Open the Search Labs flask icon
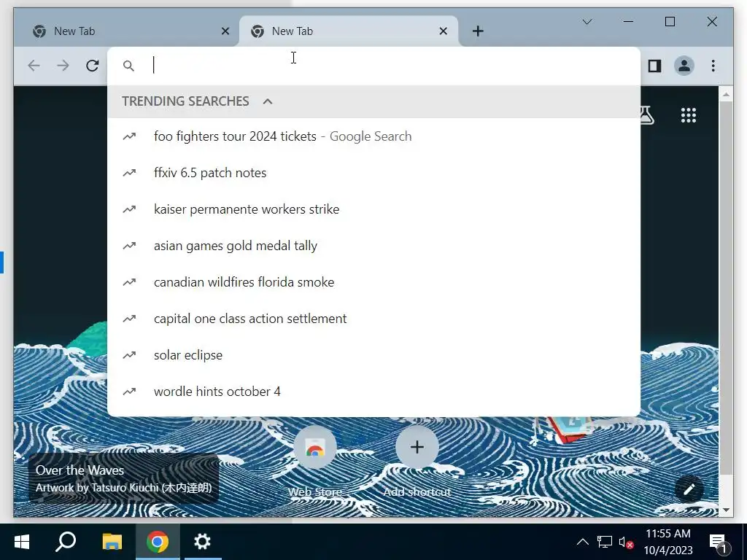This screenshot has height=560, width=747. pyautogui.click(x=646, y=115)
